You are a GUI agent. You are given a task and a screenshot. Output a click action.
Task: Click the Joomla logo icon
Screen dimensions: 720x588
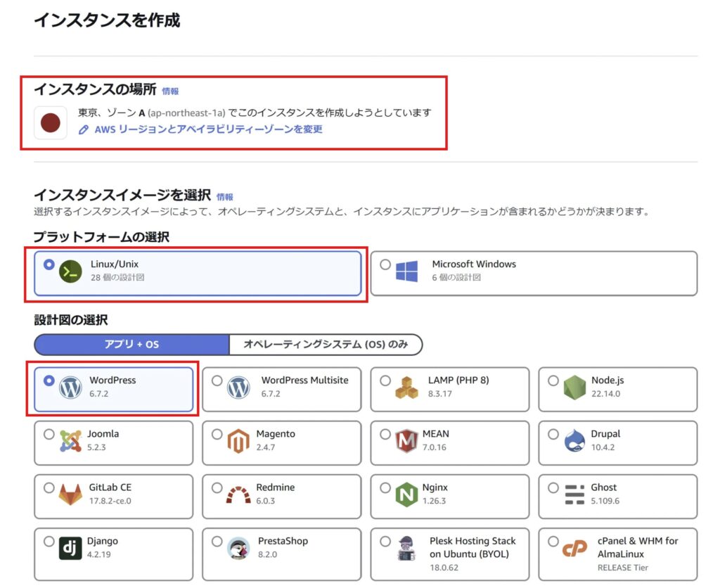click(70, 442)
